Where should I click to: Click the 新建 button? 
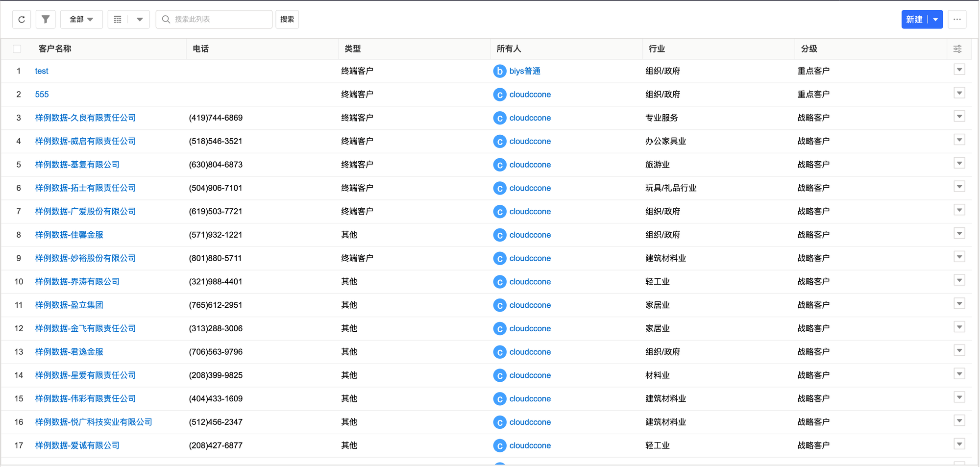point(914,20)
